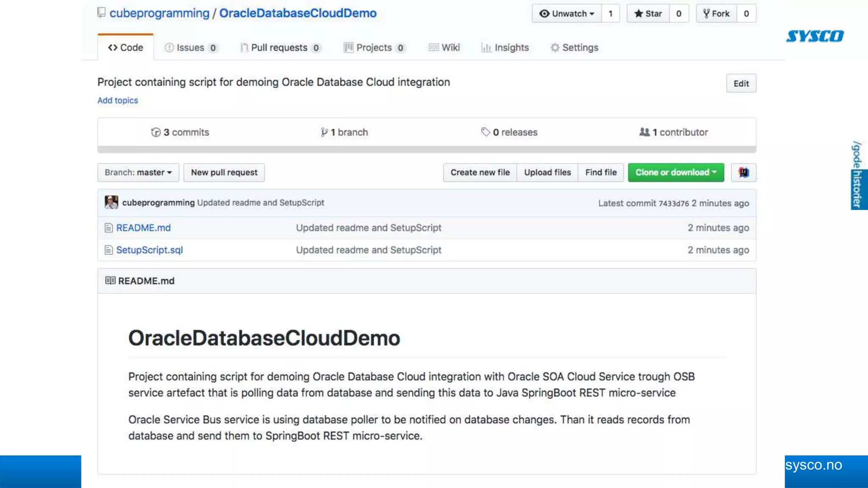Click cubeprogramming avatar in commit row
Image resolution: width=868 pixels, height=488 pixels.
[111, 202]
